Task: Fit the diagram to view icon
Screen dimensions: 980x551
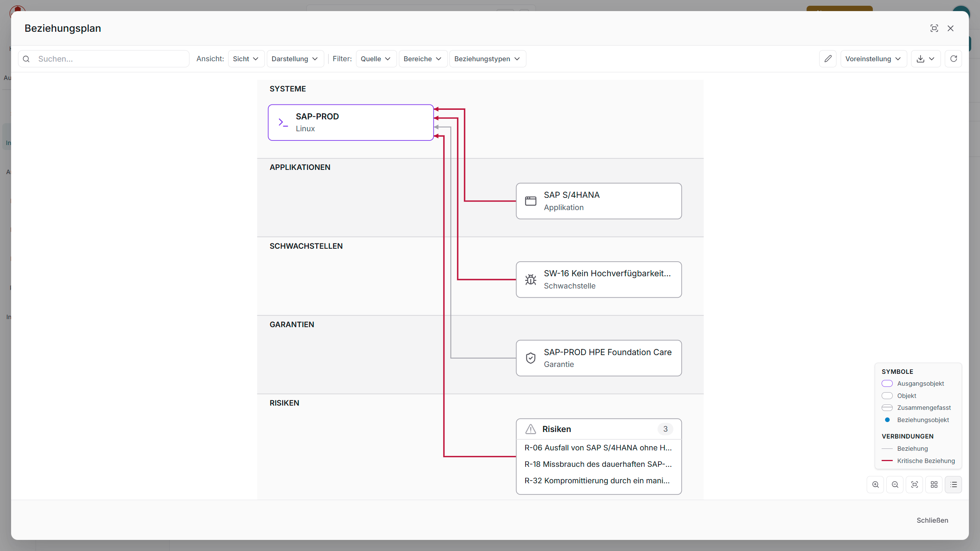Action: [915, 484]
